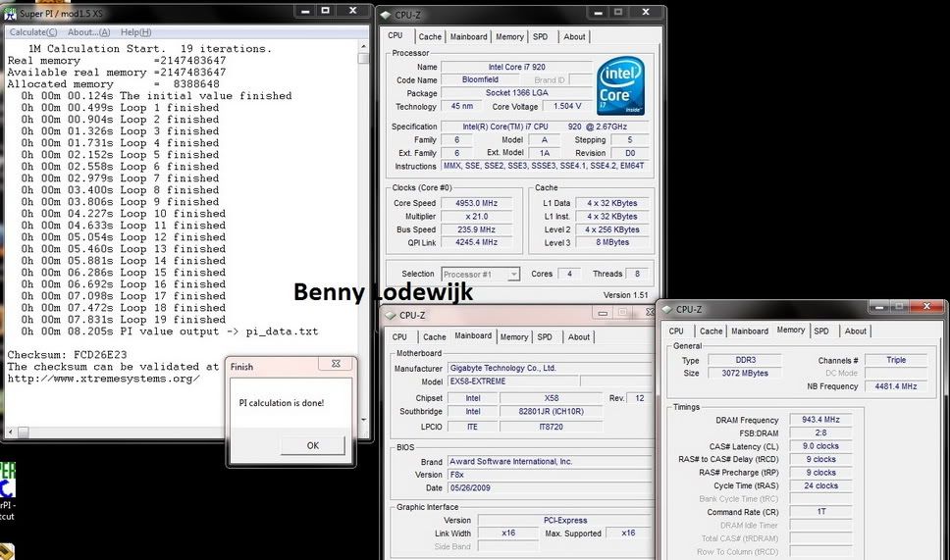This screenshot has width=950, height=560.
Task: Click the memory Size value 3072 MBytes
Action: point(745,374)
